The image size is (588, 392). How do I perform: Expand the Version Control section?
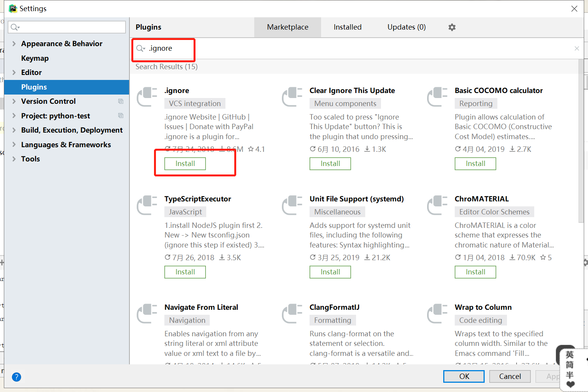pyautogui.click(x=14, y=101)
